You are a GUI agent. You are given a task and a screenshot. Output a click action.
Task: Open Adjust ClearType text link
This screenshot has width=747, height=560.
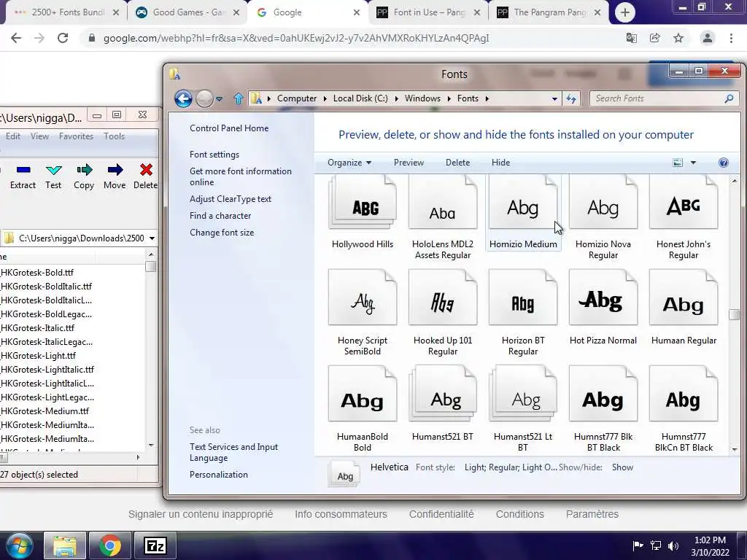[x=230, y=199]
